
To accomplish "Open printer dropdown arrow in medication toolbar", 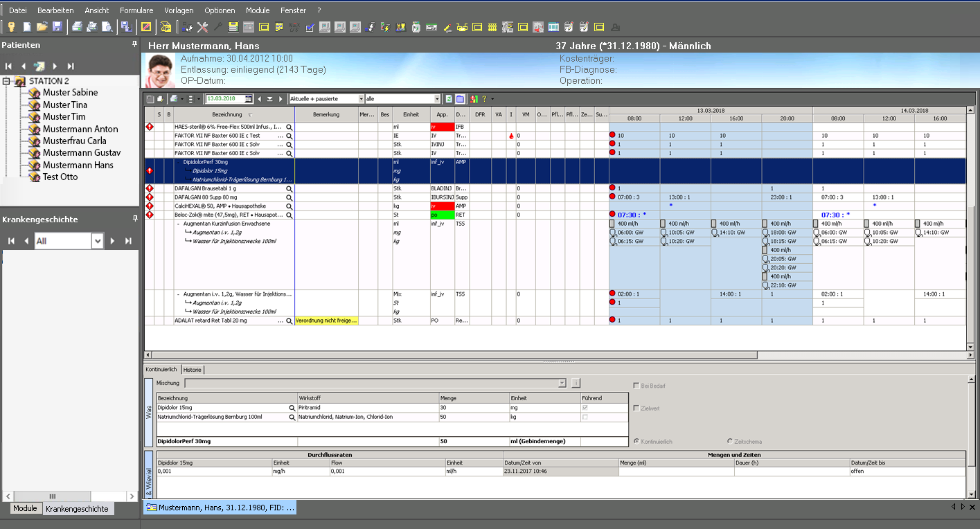I will click(x=181, y=99).
